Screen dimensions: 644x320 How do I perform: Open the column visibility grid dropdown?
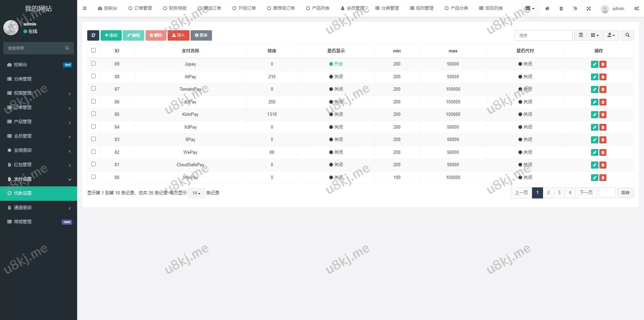(x=595, y=35)
